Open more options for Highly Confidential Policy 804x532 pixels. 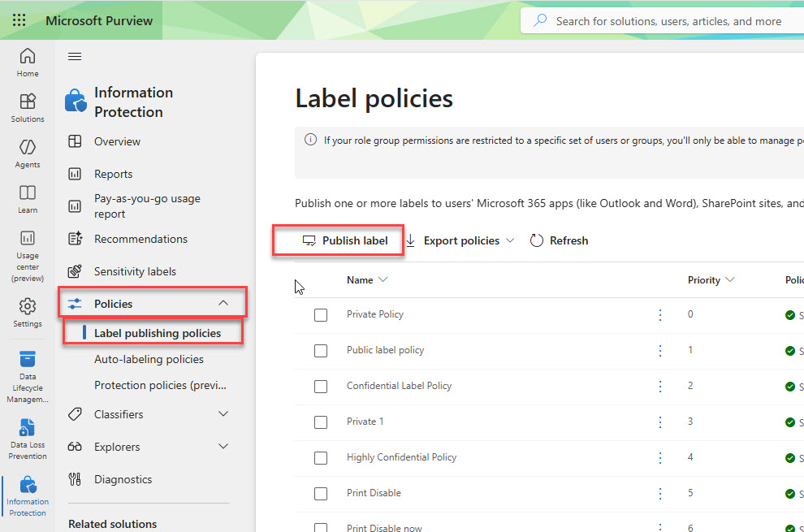(x=660, y=457)
